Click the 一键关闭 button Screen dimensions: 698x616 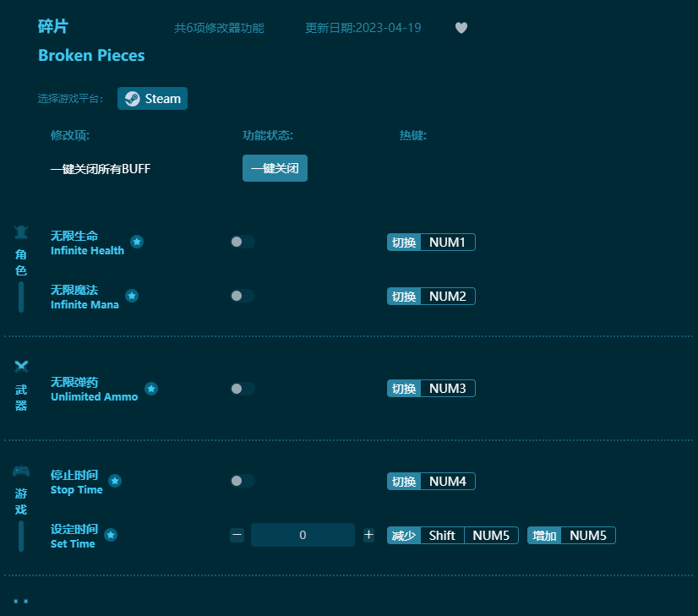[275, 168]
